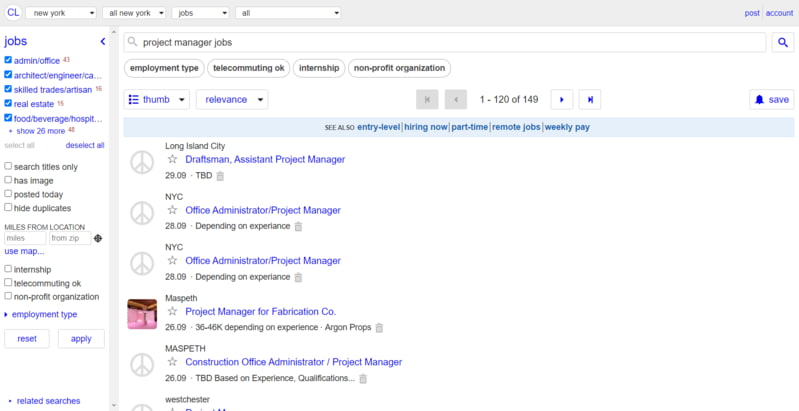The image size is (799, 411).
Task: Uncheck the real estate category
Action: pyautogui.click(x=8, y=103)
